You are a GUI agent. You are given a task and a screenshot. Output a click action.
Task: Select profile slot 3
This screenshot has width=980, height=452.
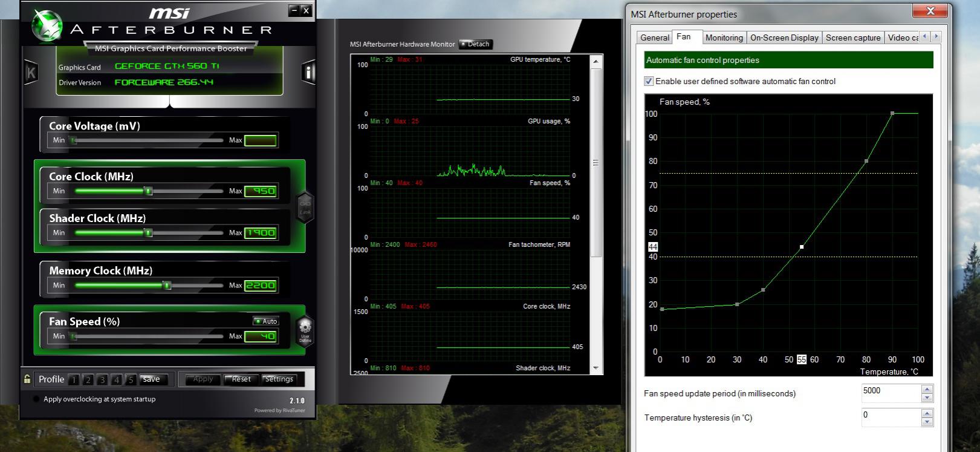click(102, 380)
